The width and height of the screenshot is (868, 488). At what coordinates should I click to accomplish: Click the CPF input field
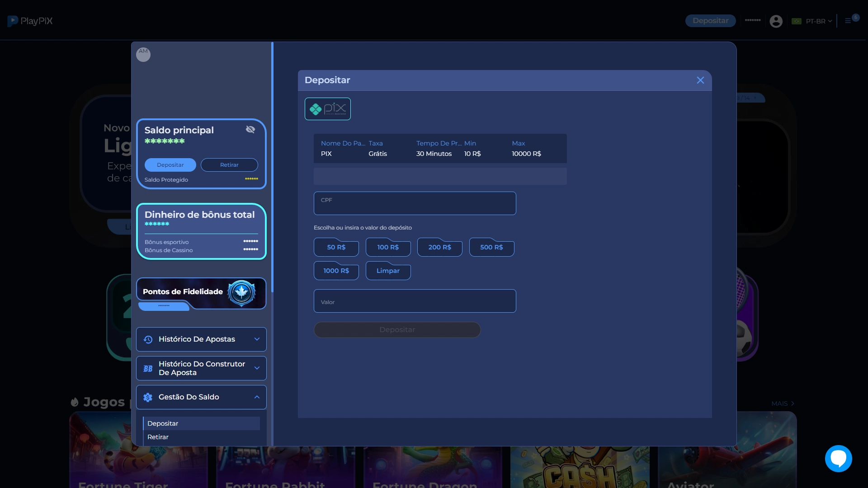[415, 203]
